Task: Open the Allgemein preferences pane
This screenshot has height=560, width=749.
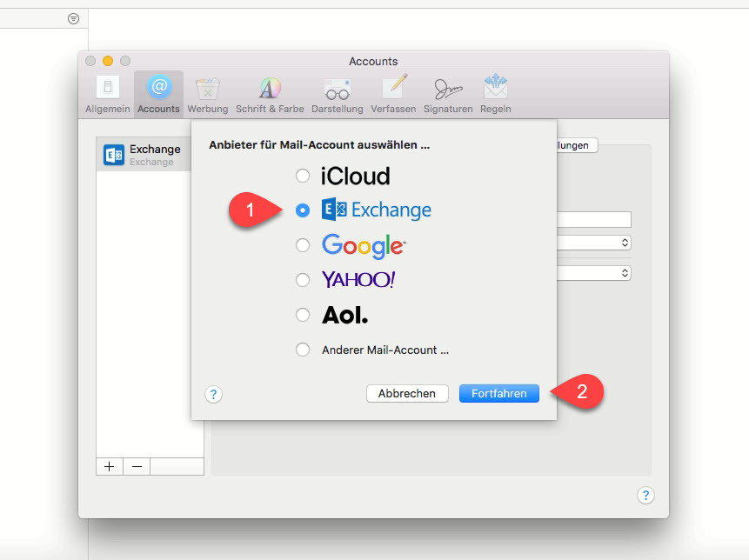Action: click(x=108, y=95)
